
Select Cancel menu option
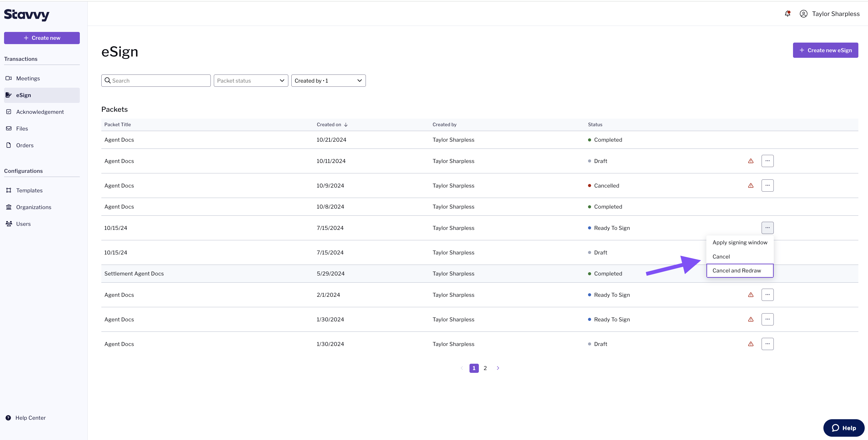point(740,256)
